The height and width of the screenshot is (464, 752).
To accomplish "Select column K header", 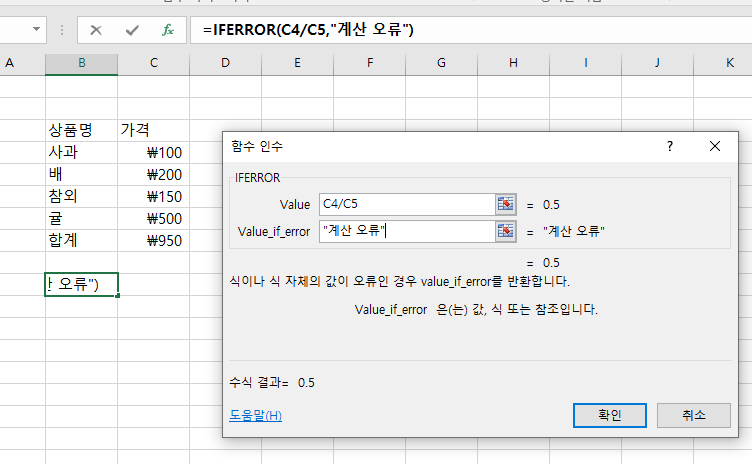I will pos(729,63).
